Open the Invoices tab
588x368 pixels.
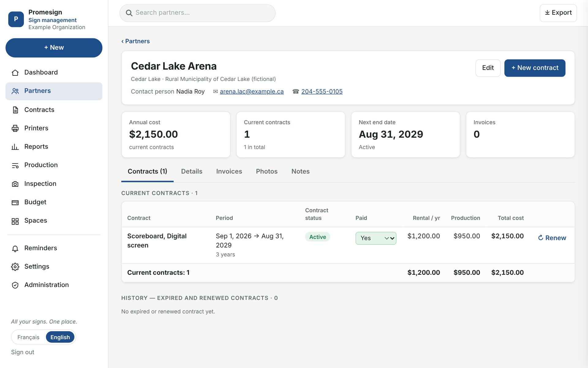pos(229,171)
